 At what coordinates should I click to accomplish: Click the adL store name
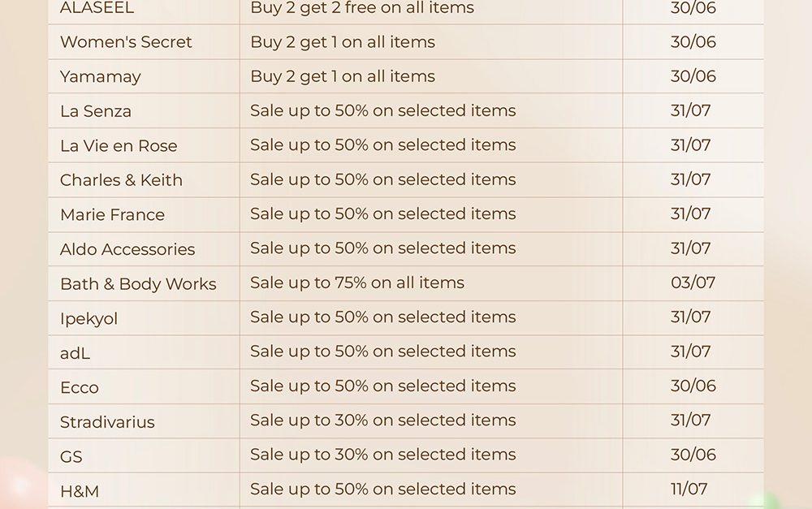click(75, 353)
